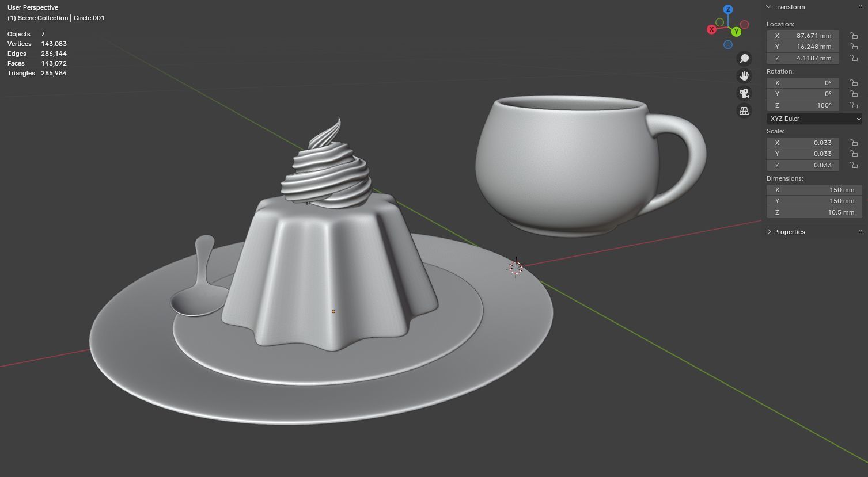Lock the Scale Y value
This screenshot has width=868, height=477.
coord(854,154)
